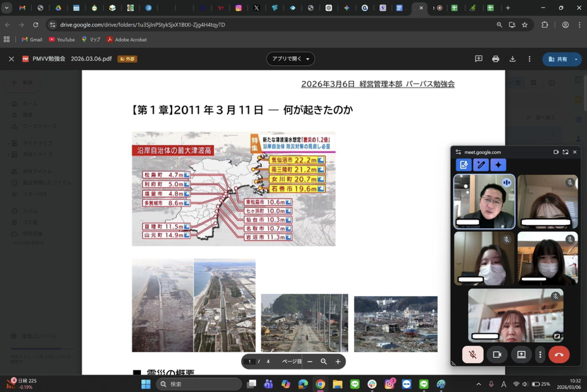587x392 pixels.
Task: Download the PMVV勉強会 PDF file
Action: tap(512, 59)
